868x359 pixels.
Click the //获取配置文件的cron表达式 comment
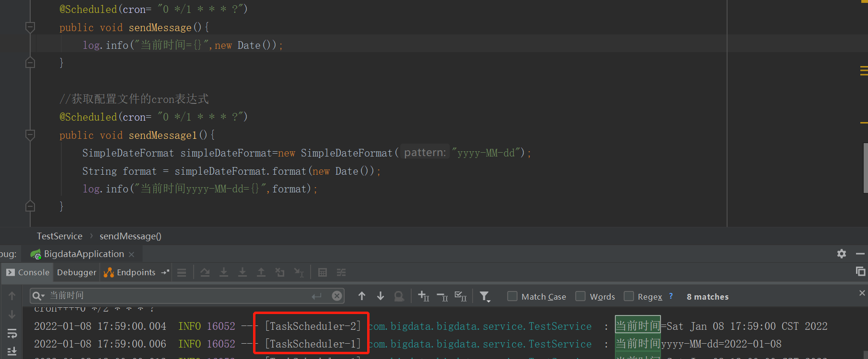[x=134, y=99]
